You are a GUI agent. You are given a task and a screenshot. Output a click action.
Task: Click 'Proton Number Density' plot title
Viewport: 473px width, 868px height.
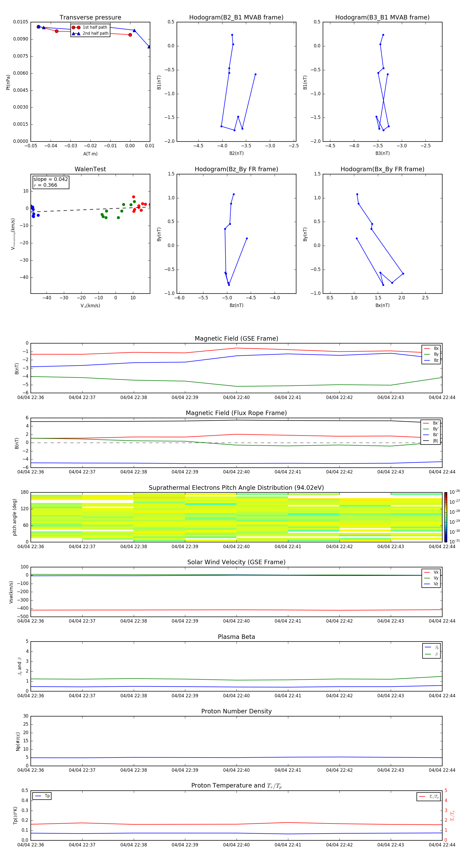236,711
